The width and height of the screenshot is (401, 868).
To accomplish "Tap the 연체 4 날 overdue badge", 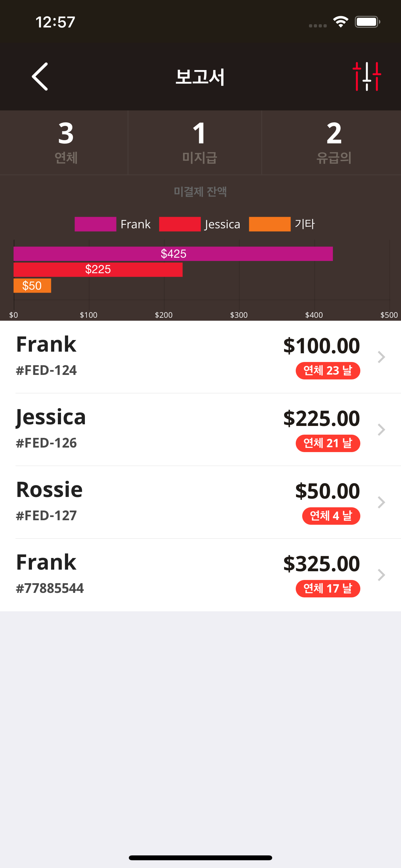I will click(331, 516).
